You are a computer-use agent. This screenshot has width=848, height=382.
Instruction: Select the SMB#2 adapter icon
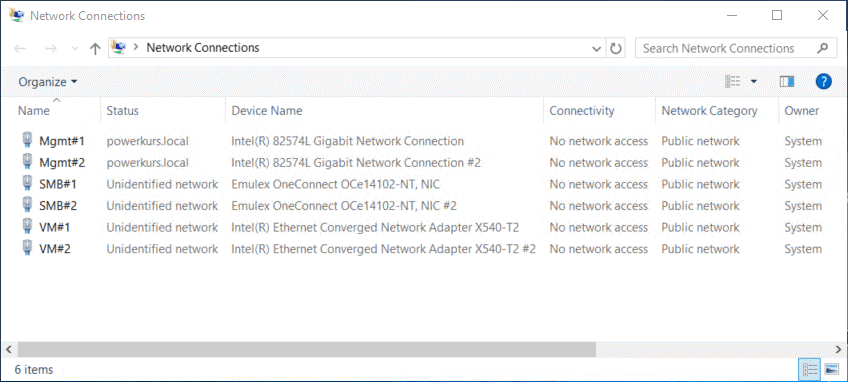[26, 205]
